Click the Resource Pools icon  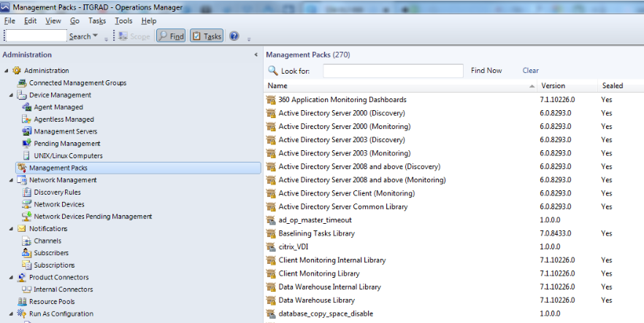(x=22, y=302)
